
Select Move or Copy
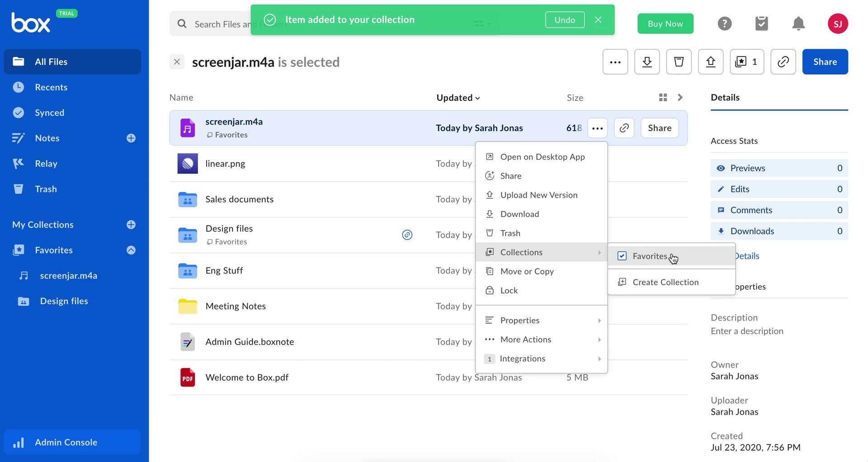coord(542,271)
